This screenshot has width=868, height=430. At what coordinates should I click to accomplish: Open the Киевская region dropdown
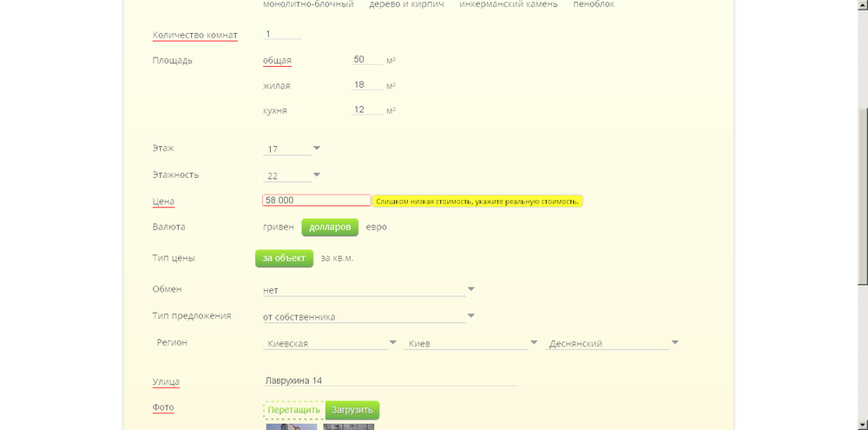[330, 343]
